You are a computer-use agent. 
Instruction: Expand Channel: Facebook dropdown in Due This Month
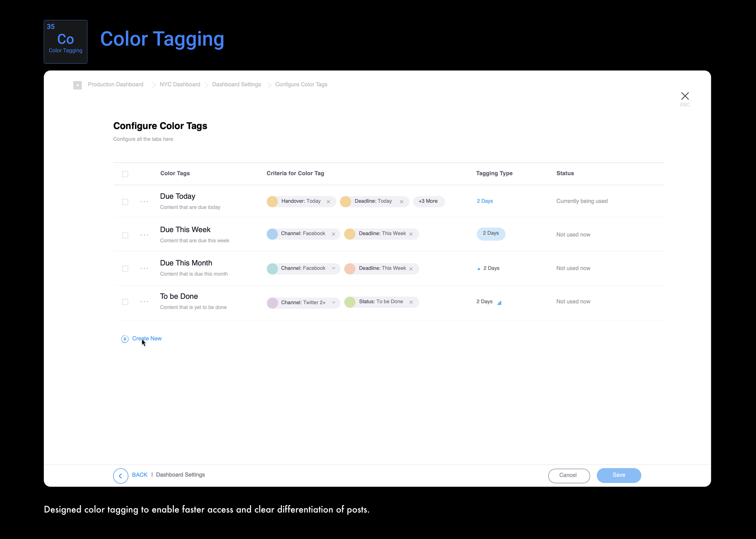point(333,268)
